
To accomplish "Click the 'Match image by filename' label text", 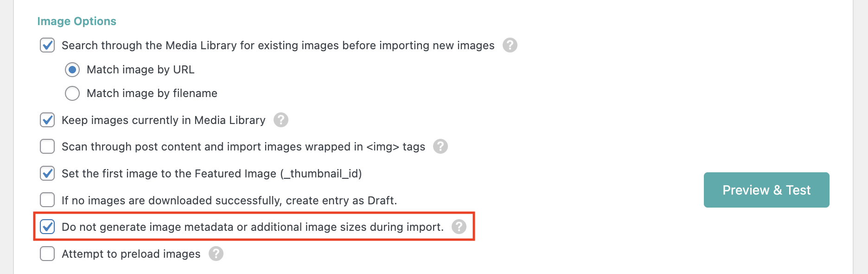I will tap(152, 93).
